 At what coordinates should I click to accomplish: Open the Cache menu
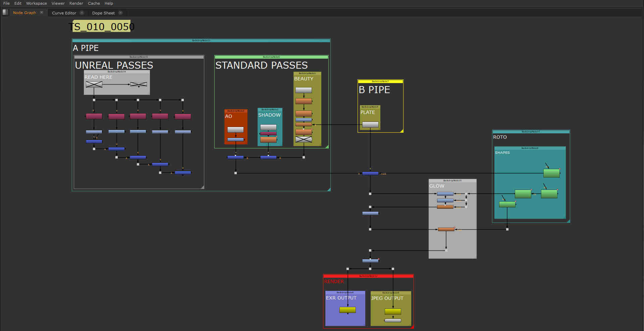(94, 3)
